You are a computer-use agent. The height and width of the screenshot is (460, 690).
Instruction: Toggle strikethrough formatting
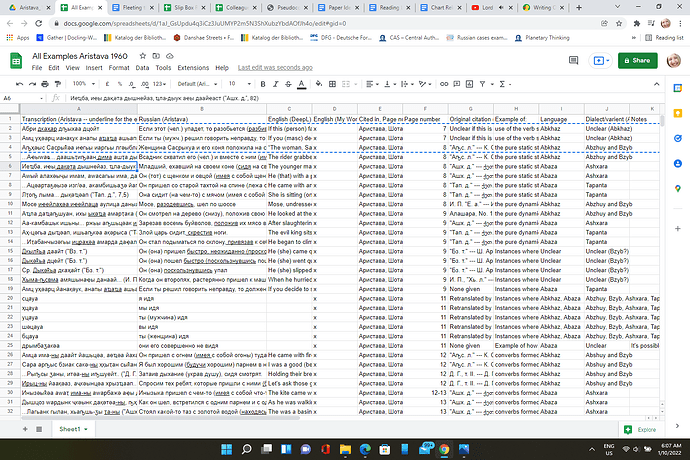click(288, 84)
